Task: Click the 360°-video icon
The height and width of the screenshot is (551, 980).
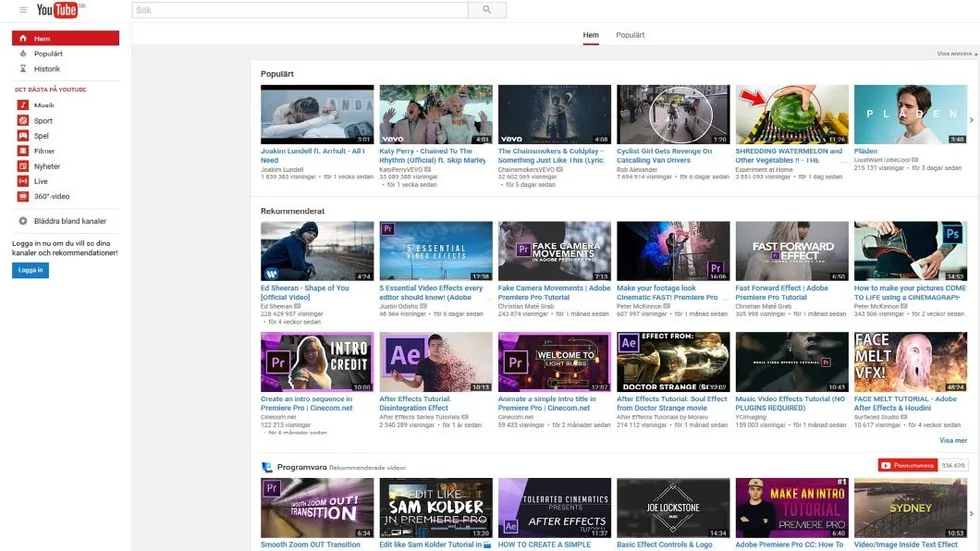Action: coord(23,196)
